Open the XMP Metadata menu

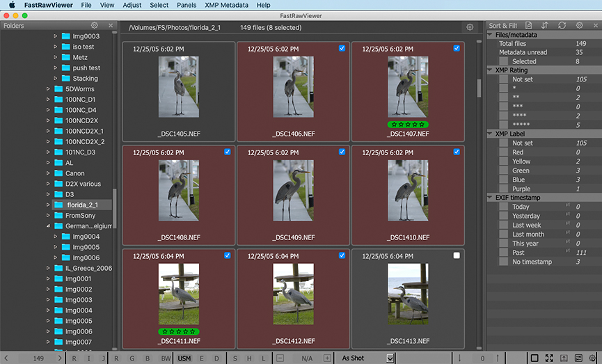click(226, 5)
